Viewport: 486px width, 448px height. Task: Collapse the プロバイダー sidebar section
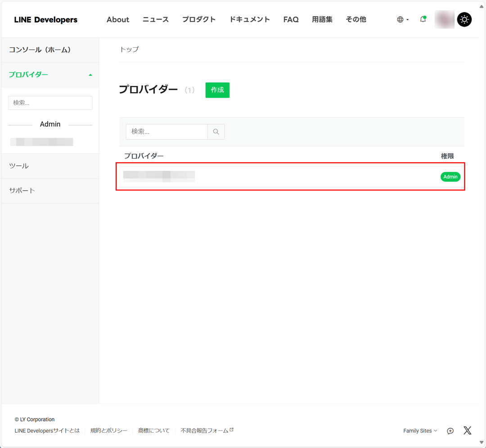50,75
